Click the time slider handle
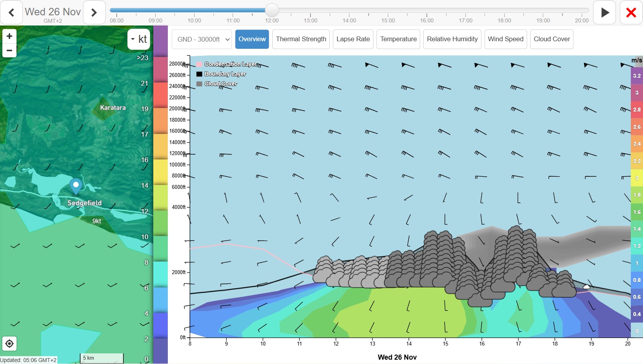Image resolution: width=643 pixels, height=364 pixels. click(272, 10)
